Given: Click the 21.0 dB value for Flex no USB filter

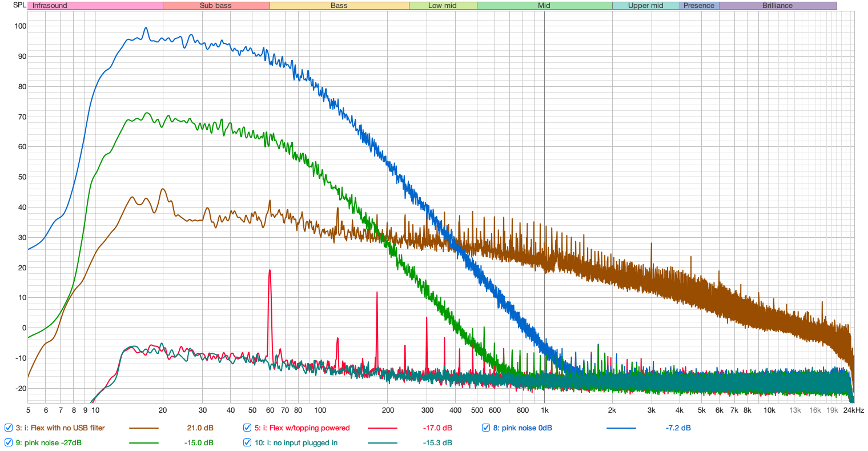Looking at the screenshot, I should [200, 428].
